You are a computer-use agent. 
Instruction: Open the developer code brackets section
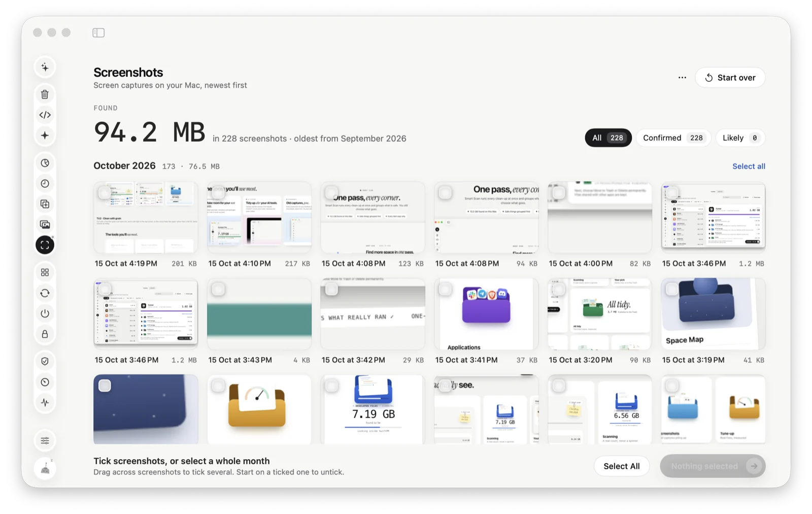coord(45,115)
